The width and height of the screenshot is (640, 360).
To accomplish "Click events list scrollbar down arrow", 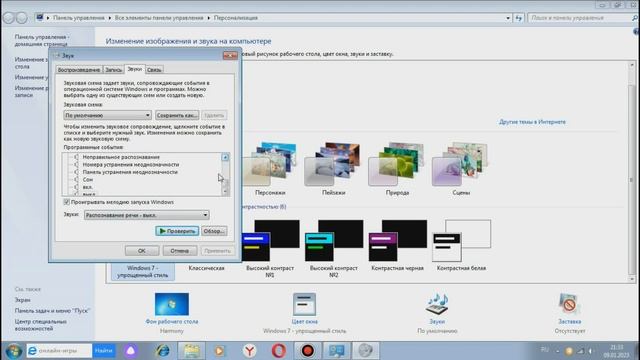I will click(x=225, y=191).
